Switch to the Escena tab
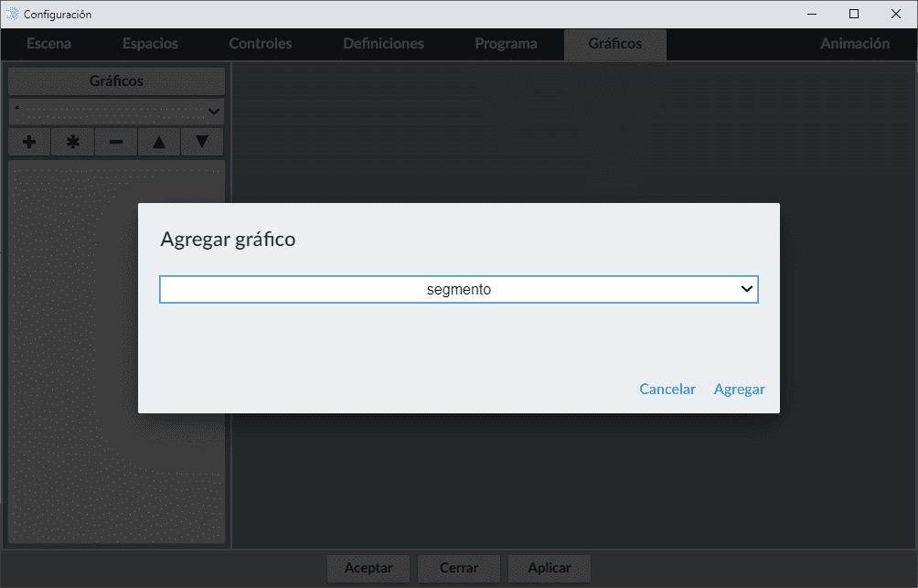918x588 pixels. (x=48, y=44)
